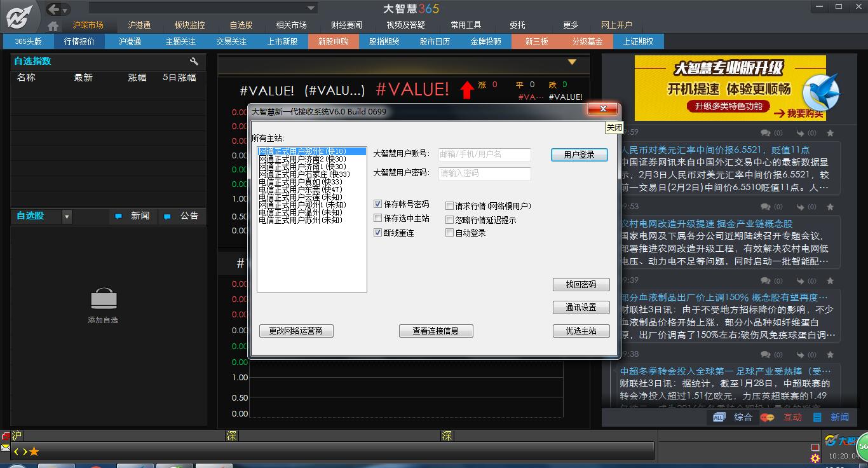Select the 365头版 sub-tab
The height and width of the screenshot is (468, 868).
point(29,41)
